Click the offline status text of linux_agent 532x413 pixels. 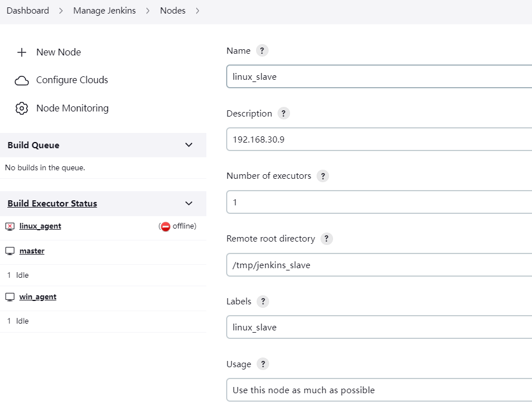pyautogui.click(x=184, y=226)
